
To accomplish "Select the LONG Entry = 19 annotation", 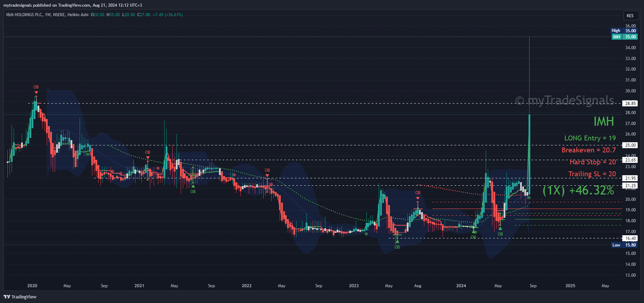I will [x=589, y=138].
